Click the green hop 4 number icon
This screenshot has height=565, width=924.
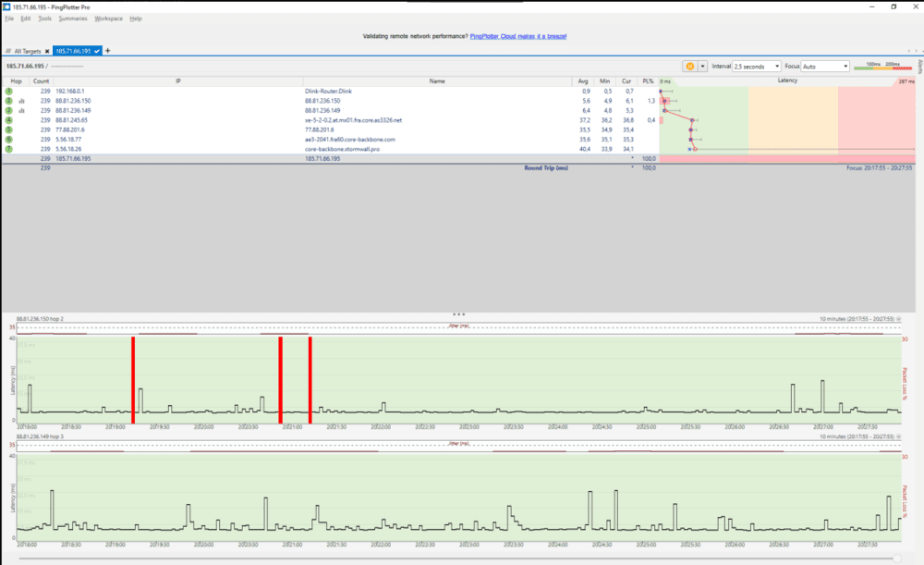(x=8, y=120)
